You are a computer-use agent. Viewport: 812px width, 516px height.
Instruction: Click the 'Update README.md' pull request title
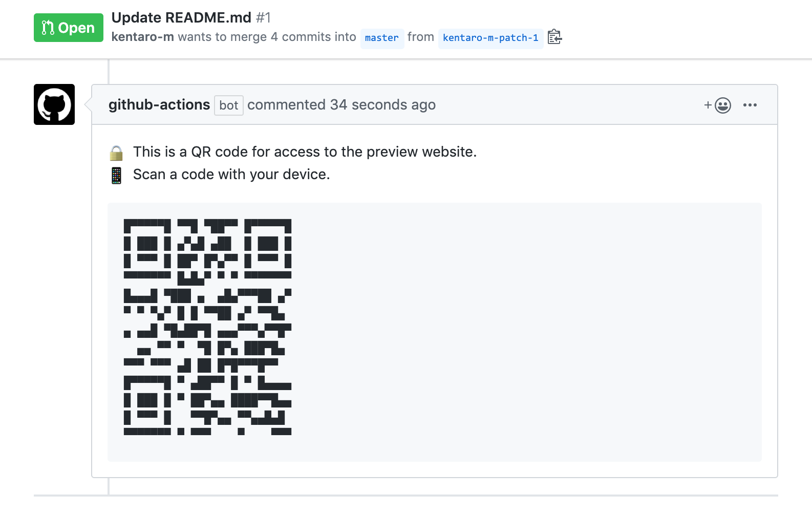click(x=181, y=17)
